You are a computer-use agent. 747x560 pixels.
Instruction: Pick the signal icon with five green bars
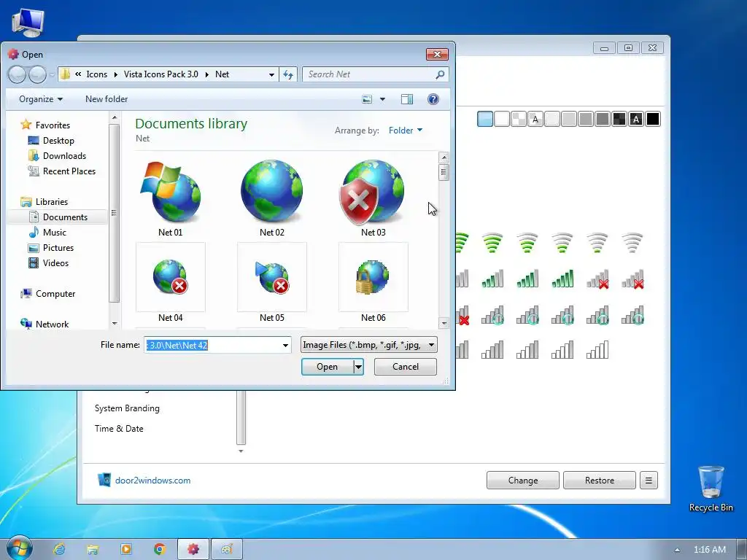(562, 279)
